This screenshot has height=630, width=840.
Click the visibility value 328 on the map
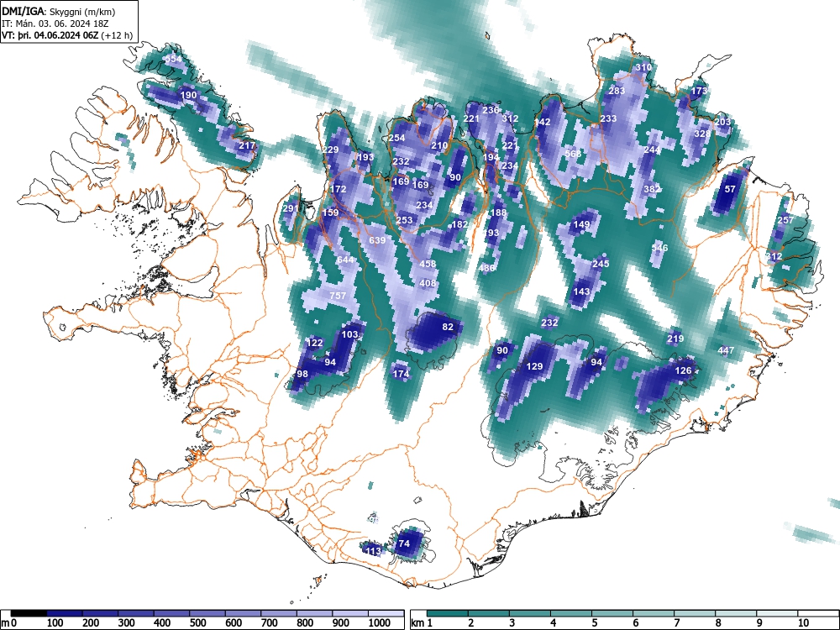(702, 134)
